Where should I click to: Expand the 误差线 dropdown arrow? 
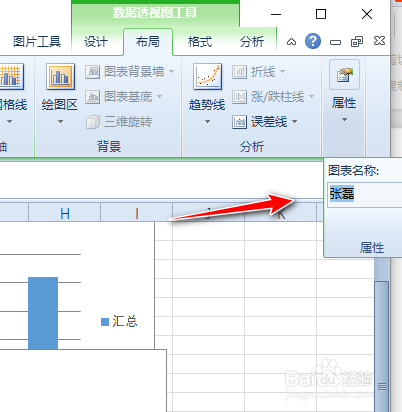294,122
